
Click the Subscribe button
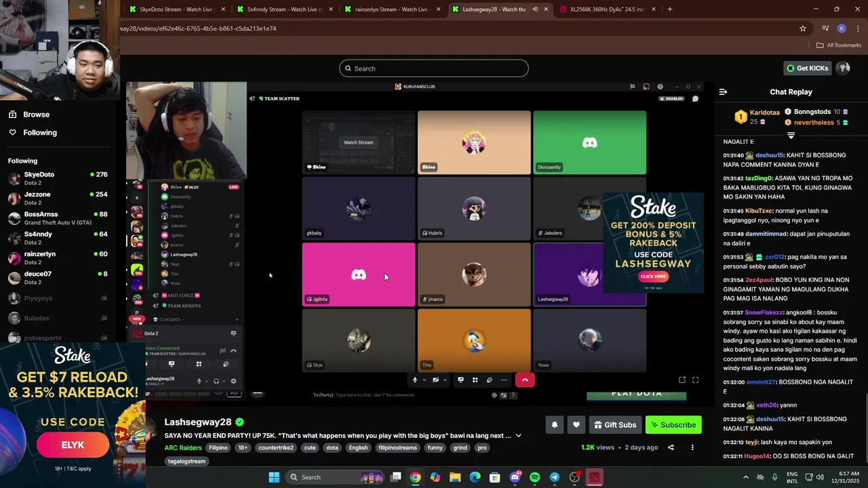click(673, 425)
